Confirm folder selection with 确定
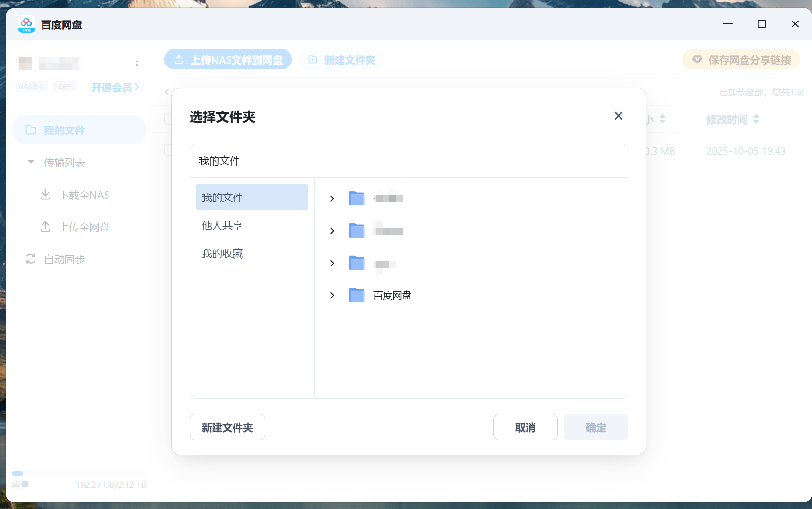Viewport: 812px width, 509px height. click(x=596, y=427)
